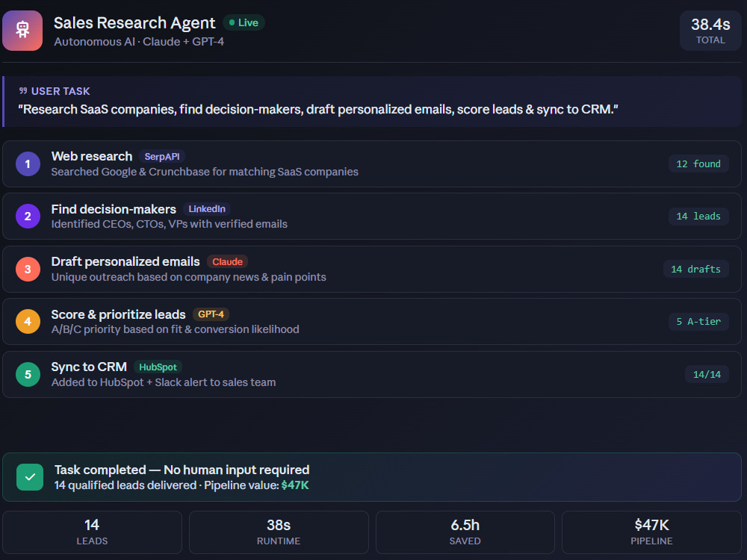Open the Web research step title
Viewport: 747px width, 560px height.
(91, 156)
